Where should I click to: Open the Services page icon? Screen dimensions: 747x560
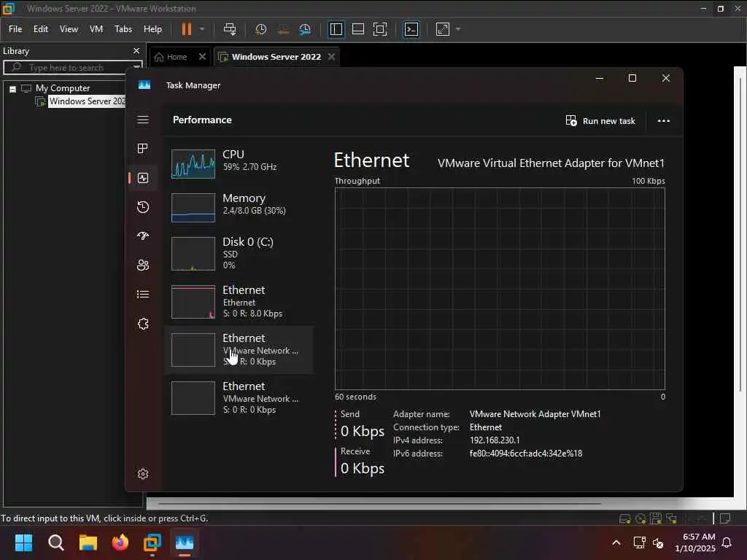[143, 324]
